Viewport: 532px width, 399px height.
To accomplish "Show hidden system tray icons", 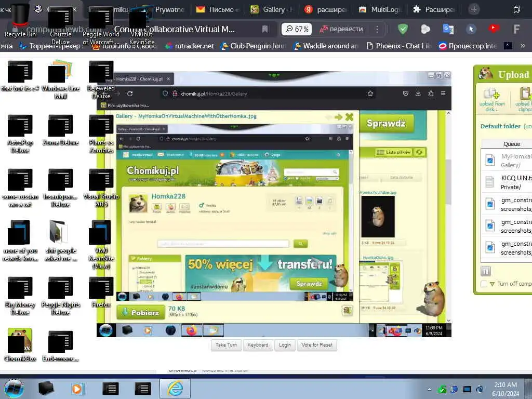I will click(x=429, y=389).
